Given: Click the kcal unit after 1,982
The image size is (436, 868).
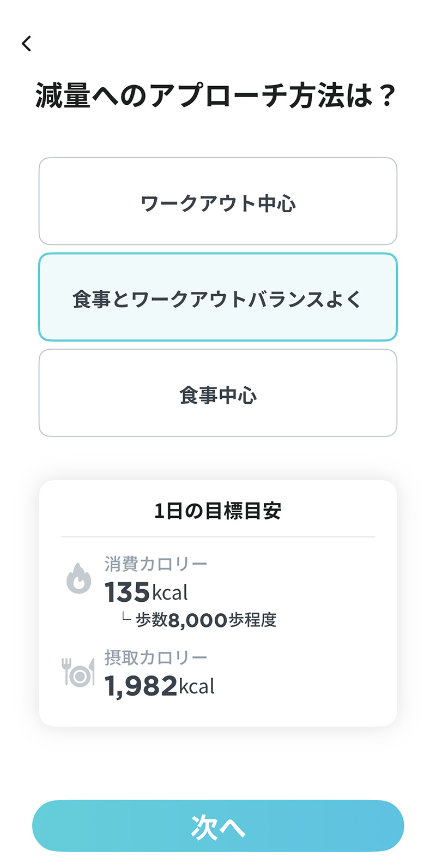Looking at the screenshot, I should (197, 687).
